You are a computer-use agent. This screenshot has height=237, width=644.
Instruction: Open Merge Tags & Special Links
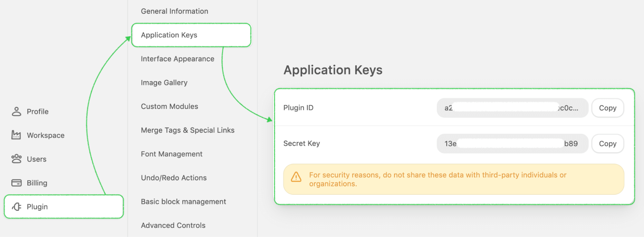coord(187,130)
